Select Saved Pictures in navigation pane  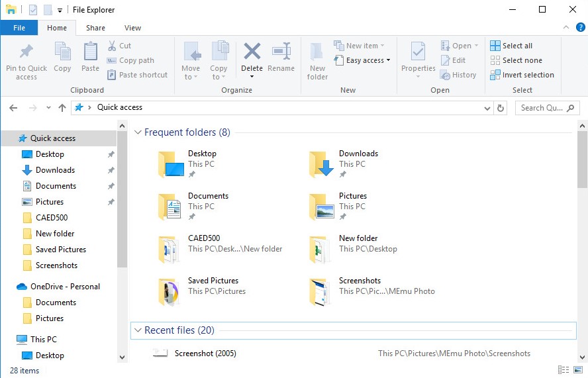click(x=61, y=250)
